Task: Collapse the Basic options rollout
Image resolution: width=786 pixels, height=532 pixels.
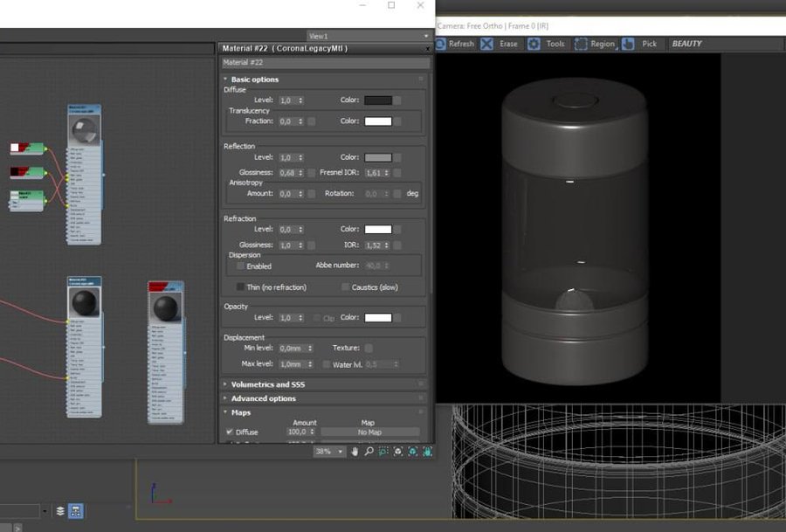Action: (x=255, y=79)
